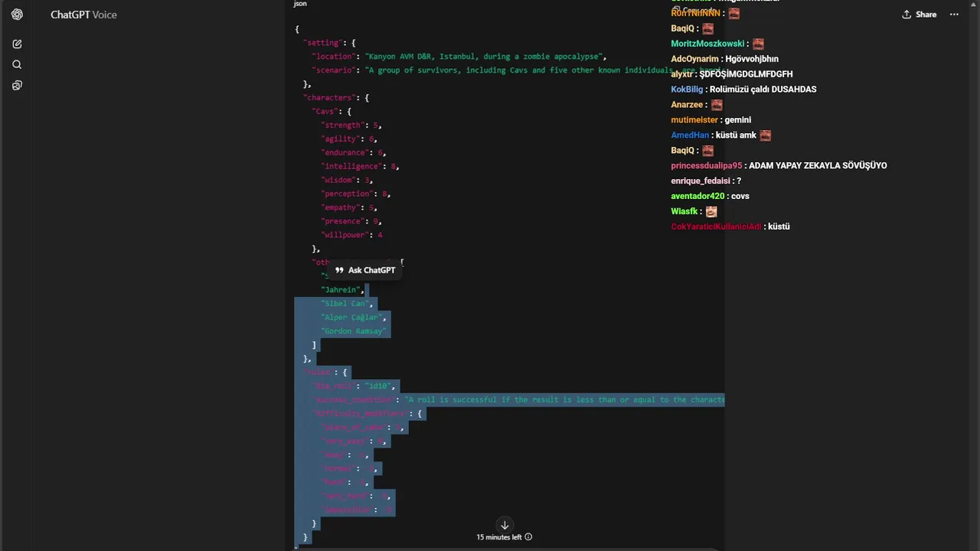Image resolution: width=980 pixels, height=551 pixels.
Task: Click the "Gordon Ramsay" highlighted entry
Action: click(354, 331)
